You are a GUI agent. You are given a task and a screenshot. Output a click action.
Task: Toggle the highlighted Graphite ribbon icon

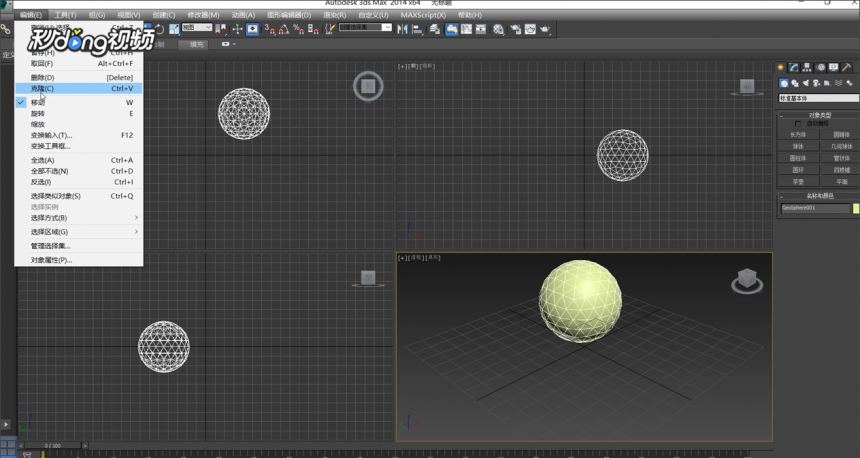point(452,29)
